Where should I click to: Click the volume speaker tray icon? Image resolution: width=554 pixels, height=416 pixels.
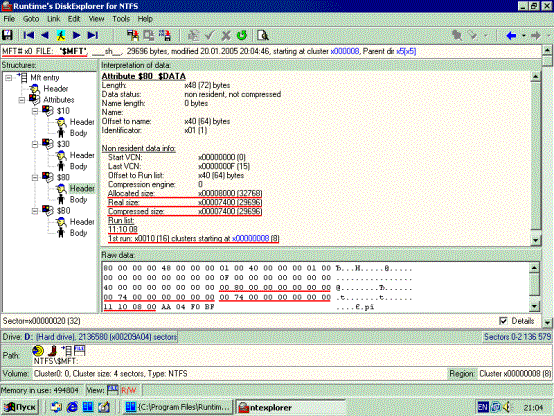pos(507,407)
